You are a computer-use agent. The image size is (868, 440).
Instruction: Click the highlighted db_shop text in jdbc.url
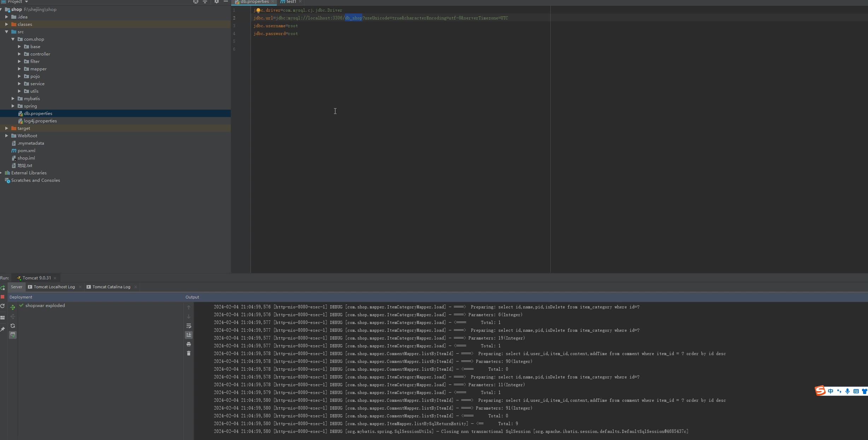coord(353,18)
